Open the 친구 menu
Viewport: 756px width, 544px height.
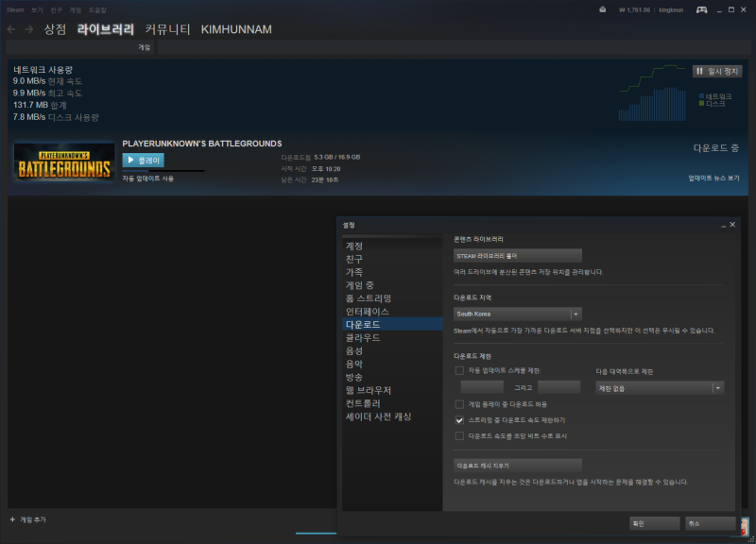tap(57, 10)
